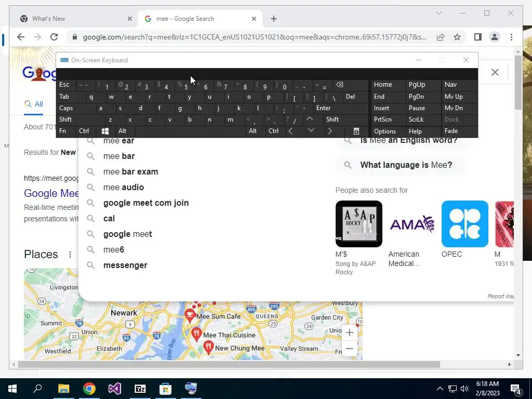Click the address bar URL
The width and height of the screenshot is (532, 399).
[x=255, y=37]
